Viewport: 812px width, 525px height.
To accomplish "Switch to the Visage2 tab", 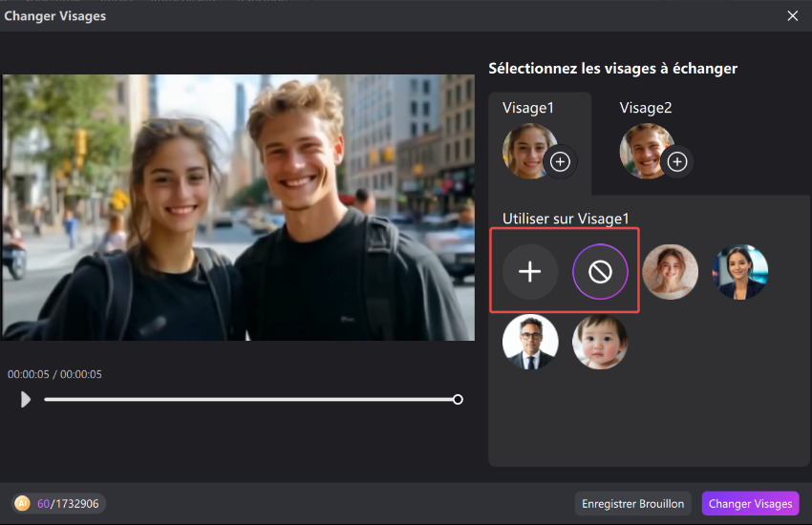I will pyautogui.click(x=646, y=109).
